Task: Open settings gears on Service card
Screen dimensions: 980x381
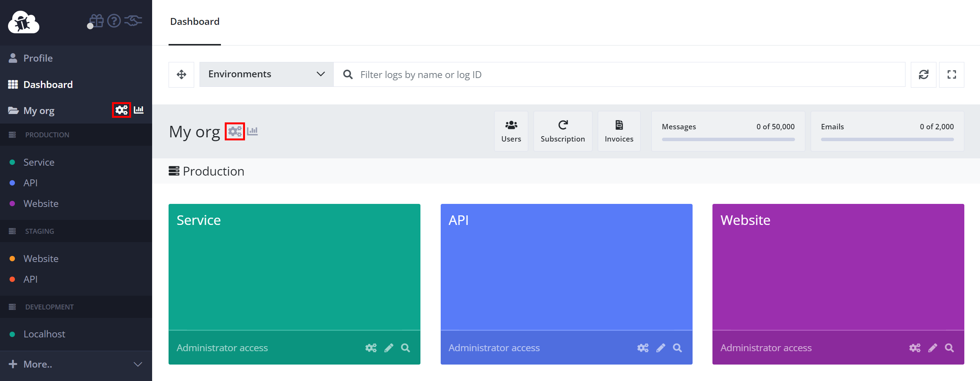Action: tap(371, 348)
